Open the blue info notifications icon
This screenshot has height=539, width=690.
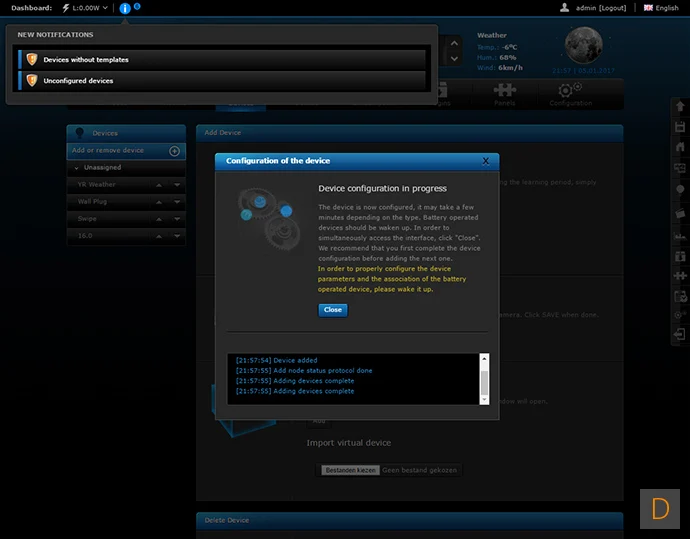(x=125, y=8)
